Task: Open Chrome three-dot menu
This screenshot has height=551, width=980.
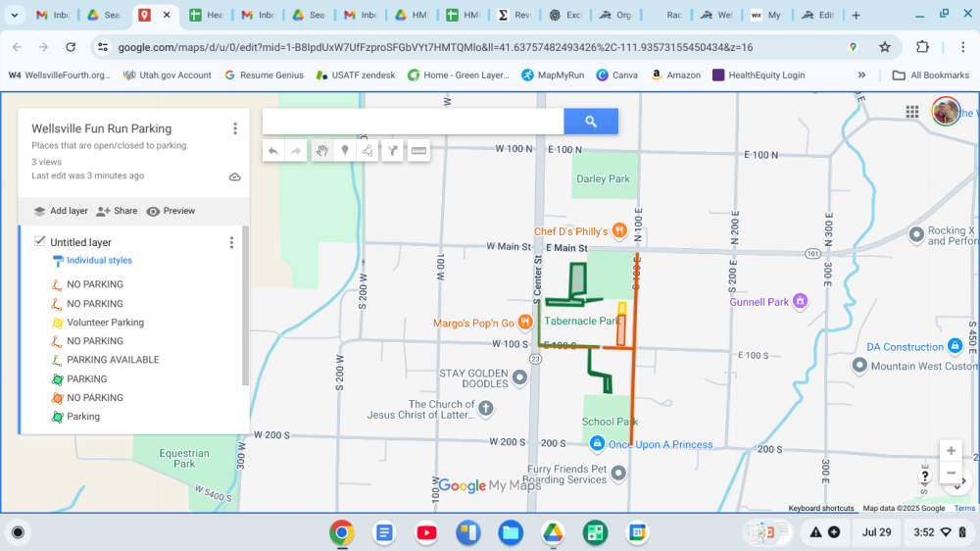Action: click(x=962, y=47)
